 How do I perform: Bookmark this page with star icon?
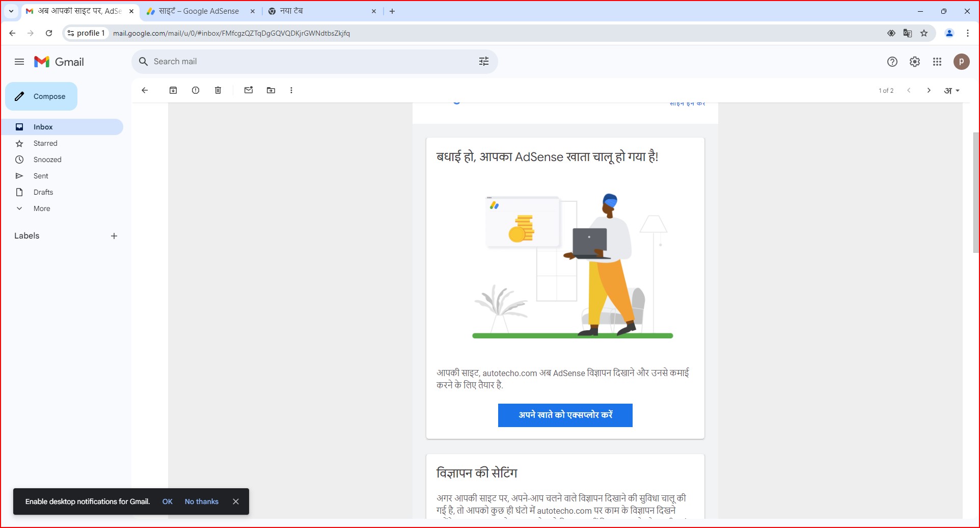tap(924, 33)
